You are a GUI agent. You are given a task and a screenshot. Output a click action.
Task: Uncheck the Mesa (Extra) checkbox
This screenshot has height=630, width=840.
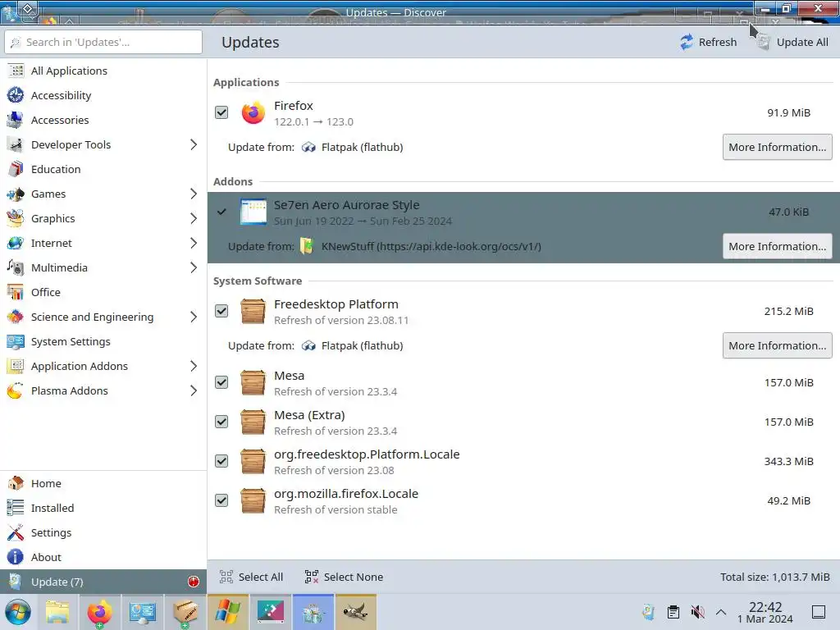(x=221, y=422)
